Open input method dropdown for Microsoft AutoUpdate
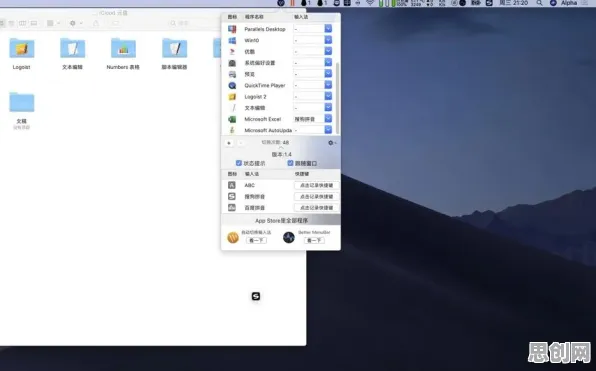The image size is (596, 371). (x=328, y=130)
